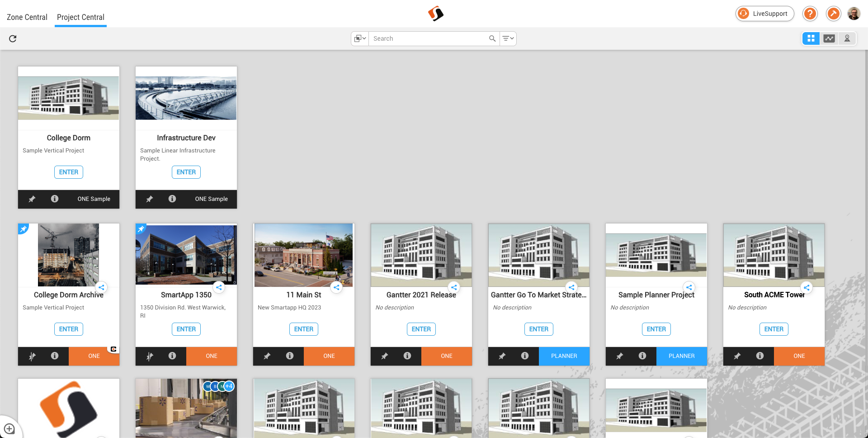
Task: Share the College Dorm Archive project
Action: point(101,287)
